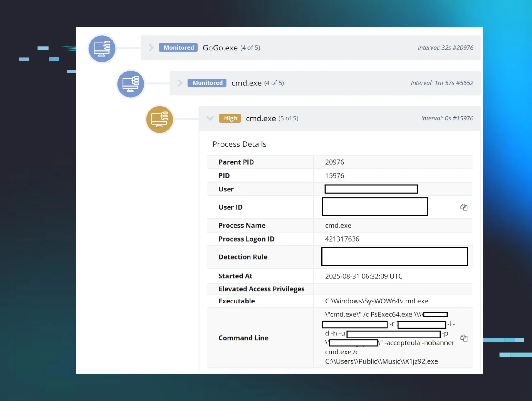532x401 pixels.
Task: Click the High severity badge
Action: [230, 118]
